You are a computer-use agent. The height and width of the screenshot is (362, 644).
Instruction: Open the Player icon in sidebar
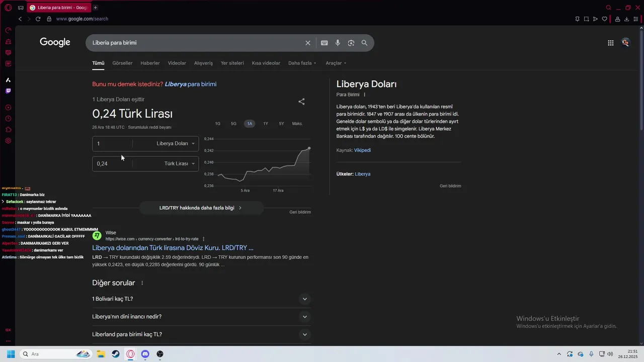(x=8, y=108)
